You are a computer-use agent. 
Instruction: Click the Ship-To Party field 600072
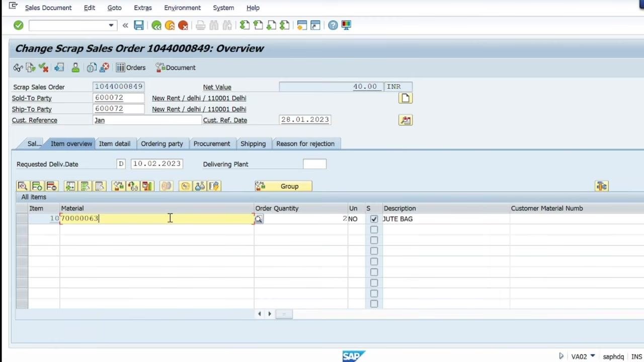(118, 109)
